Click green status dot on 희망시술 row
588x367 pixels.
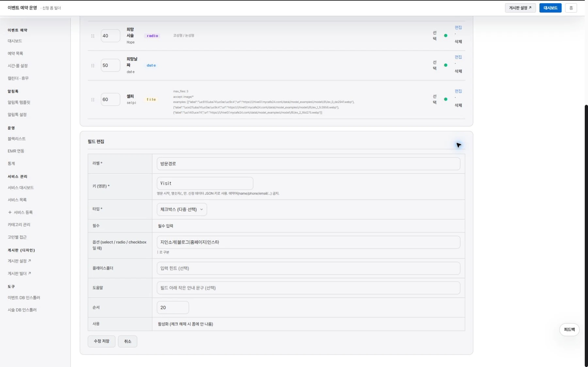point(446,36)
